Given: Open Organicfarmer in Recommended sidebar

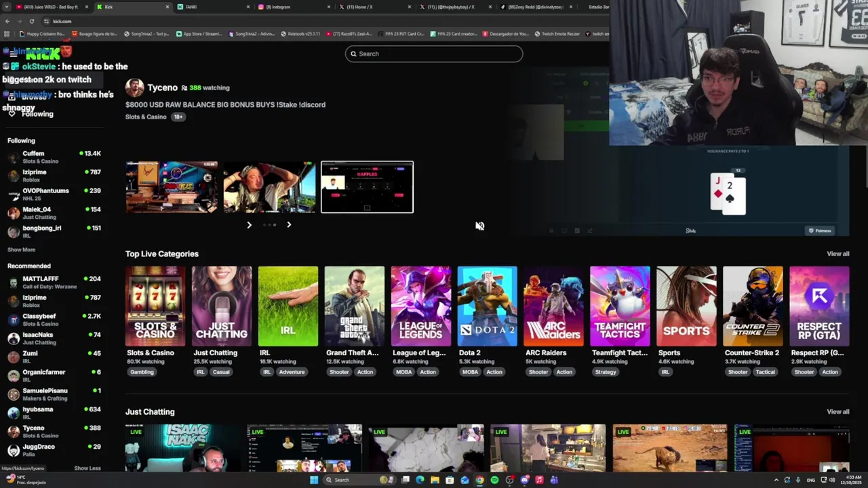Looking at the screenshot, I should click(x=54, y=375).
